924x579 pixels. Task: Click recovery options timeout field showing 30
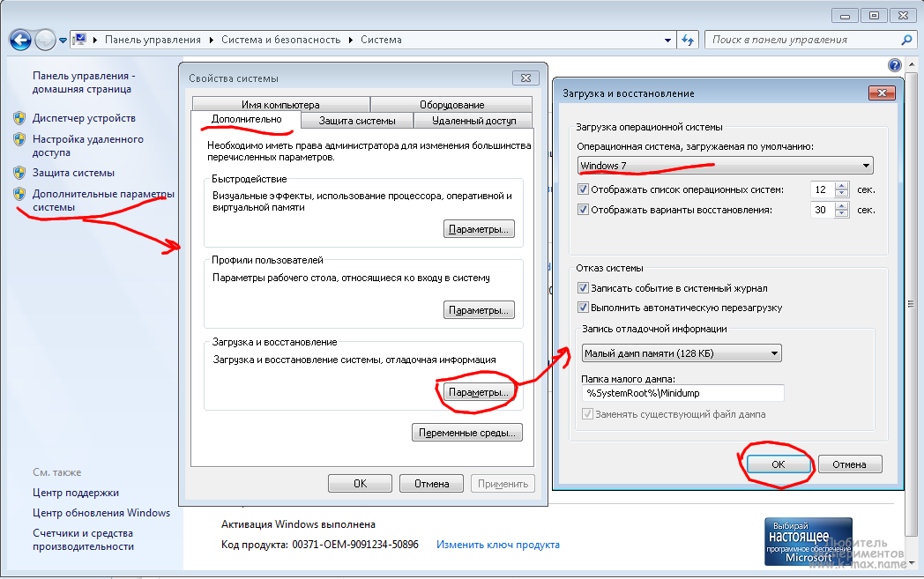point(823,210)
